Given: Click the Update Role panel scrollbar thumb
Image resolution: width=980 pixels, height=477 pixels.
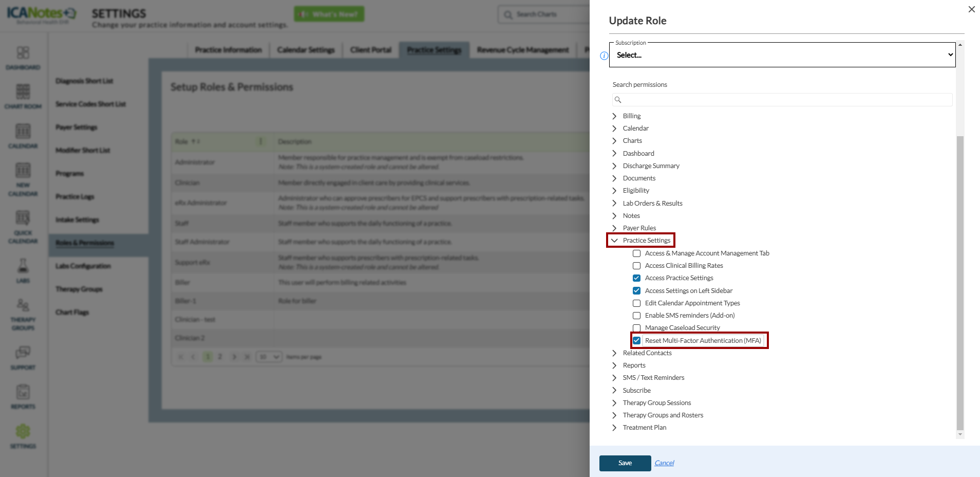Looking at the screenshot, I should pos(960,283).
